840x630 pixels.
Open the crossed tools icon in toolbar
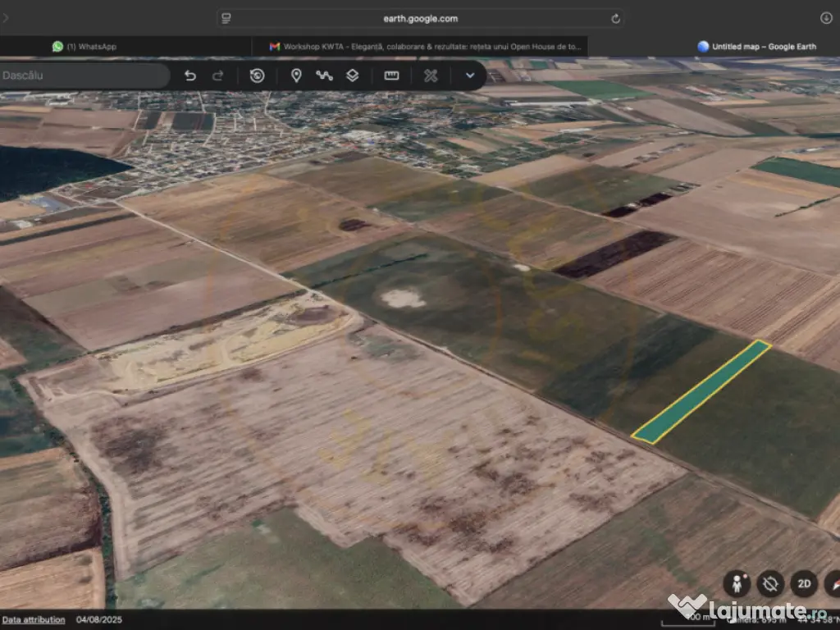[x=431, y=75]
